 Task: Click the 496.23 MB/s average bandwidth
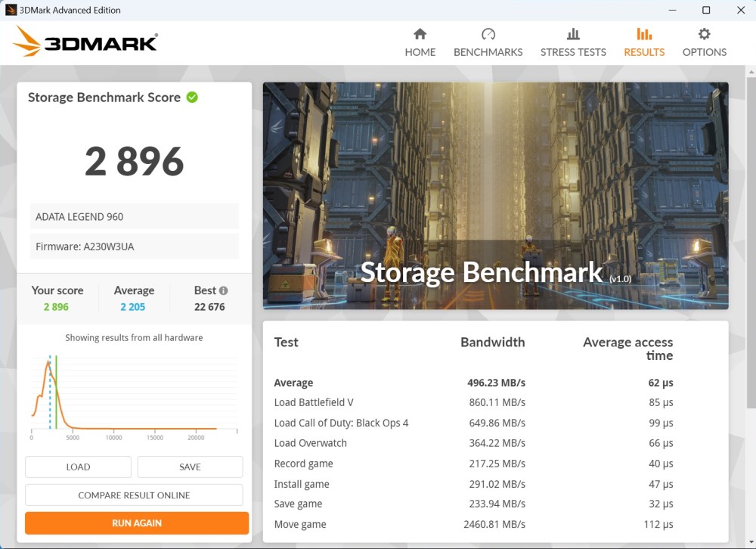(496, 383)
